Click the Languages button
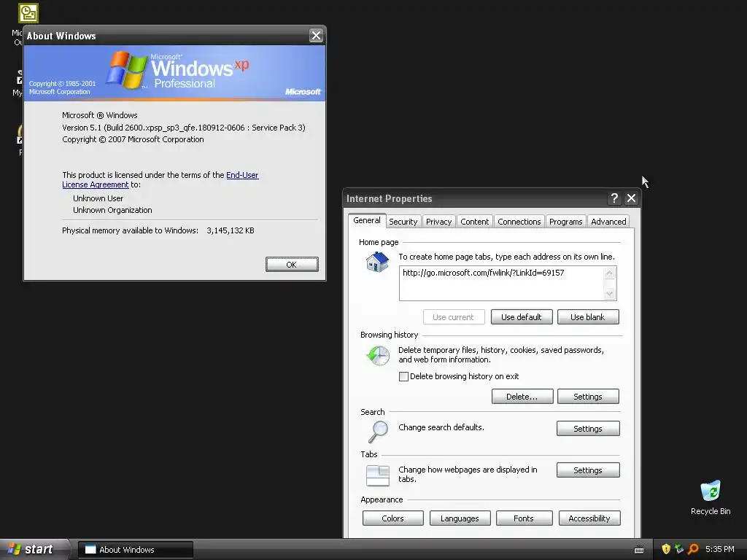 click(x=460, y=518)
